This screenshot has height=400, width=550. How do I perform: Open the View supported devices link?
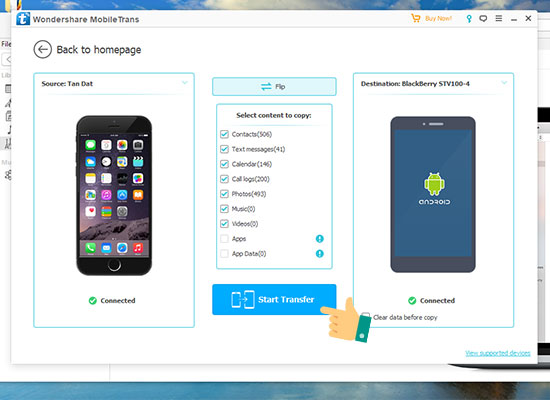(x=498, y=353)
